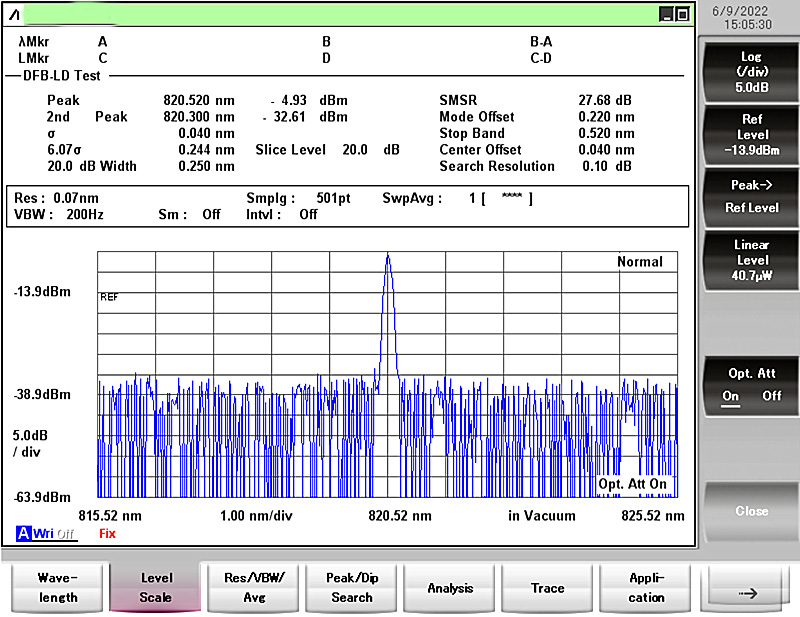Turn optical attenuator On
Viewport: 800px width, 617px height.
click(731, 396)
